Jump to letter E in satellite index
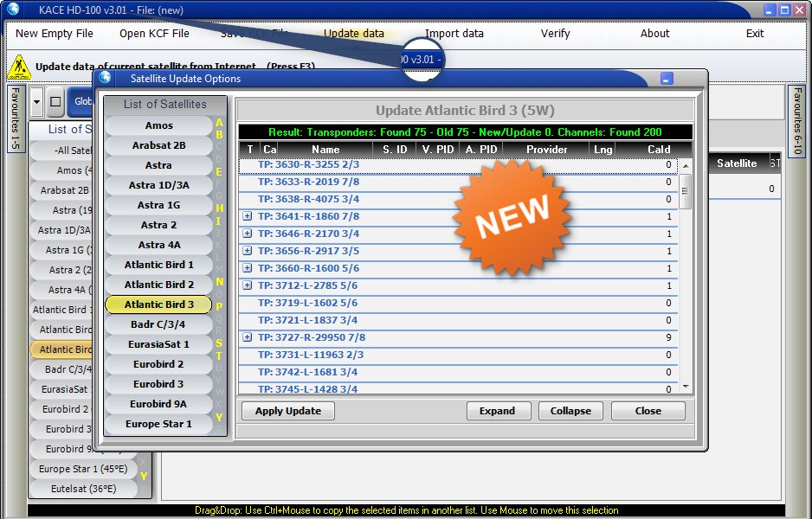This screenshot has height=519, width=812. (219, 172)
